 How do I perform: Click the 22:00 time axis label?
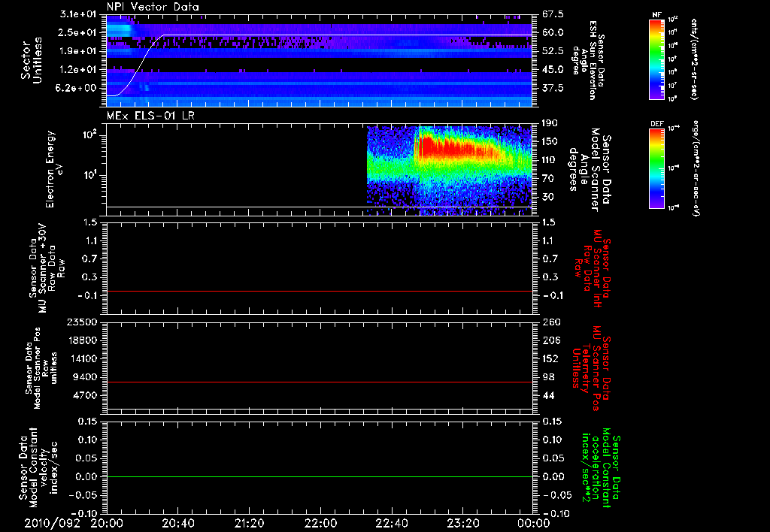[320, 523]
